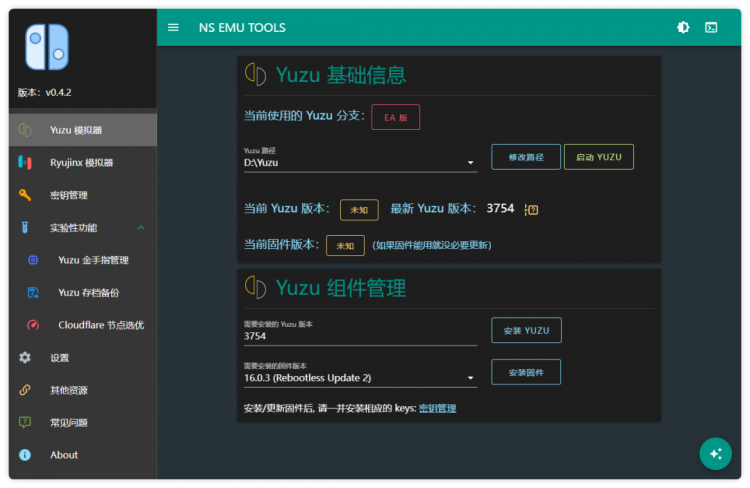Open Cloudflare 节点选优 speed page
Screen dimensions: 750x488
pyautogui.click(x=83, y=325)
